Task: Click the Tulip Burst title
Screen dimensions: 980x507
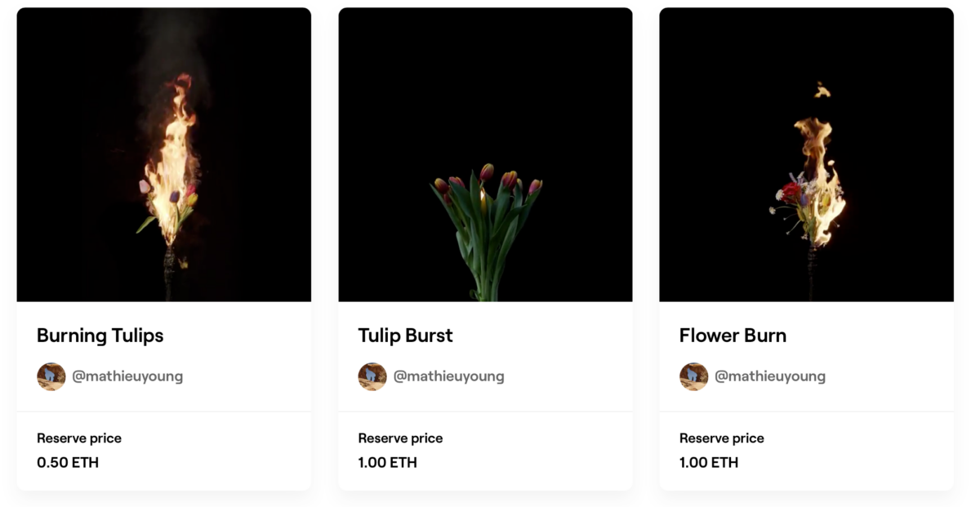Action: click(x=405, y=336)
